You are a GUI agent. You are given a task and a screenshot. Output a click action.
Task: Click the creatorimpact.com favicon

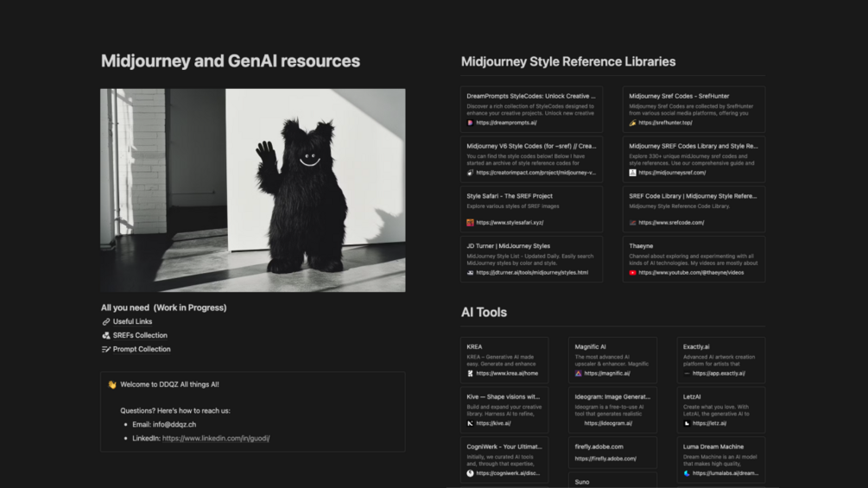tap(470, 173)
